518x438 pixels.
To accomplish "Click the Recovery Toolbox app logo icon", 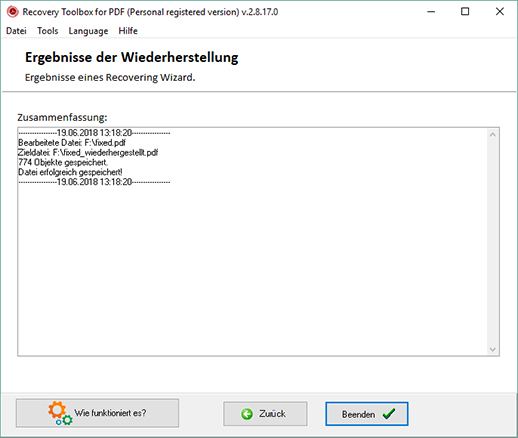I will point(13,12).
